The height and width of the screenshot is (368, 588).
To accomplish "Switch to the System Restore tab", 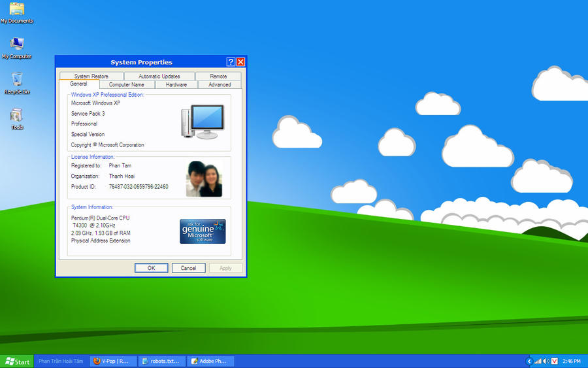I will pyautogui.click(x=91, y=76).
